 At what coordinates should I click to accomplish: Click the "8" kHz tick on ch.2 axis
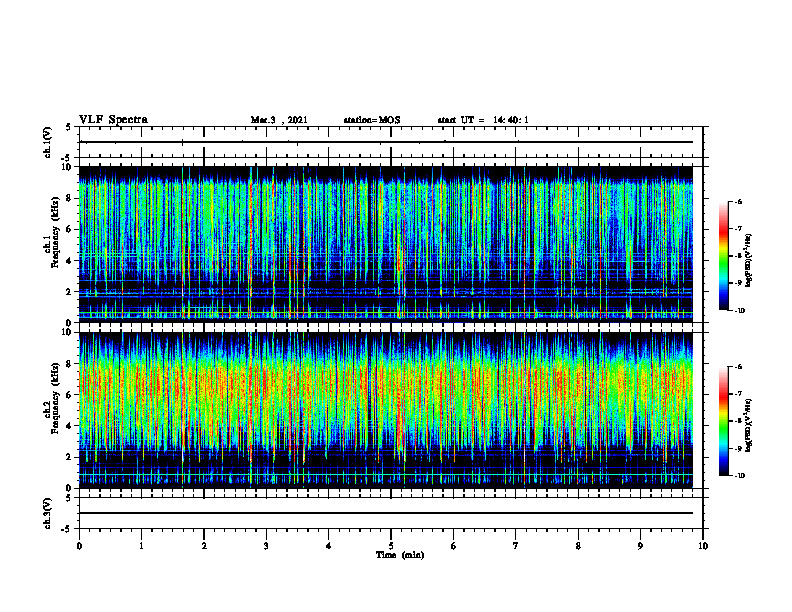[x=69, y=364]
